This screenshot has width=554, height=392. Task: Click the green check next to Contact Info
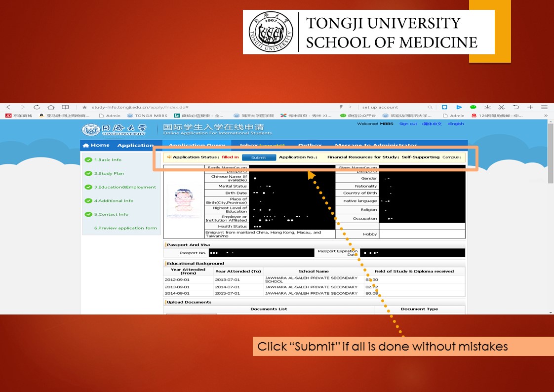(x=88, y=214)
